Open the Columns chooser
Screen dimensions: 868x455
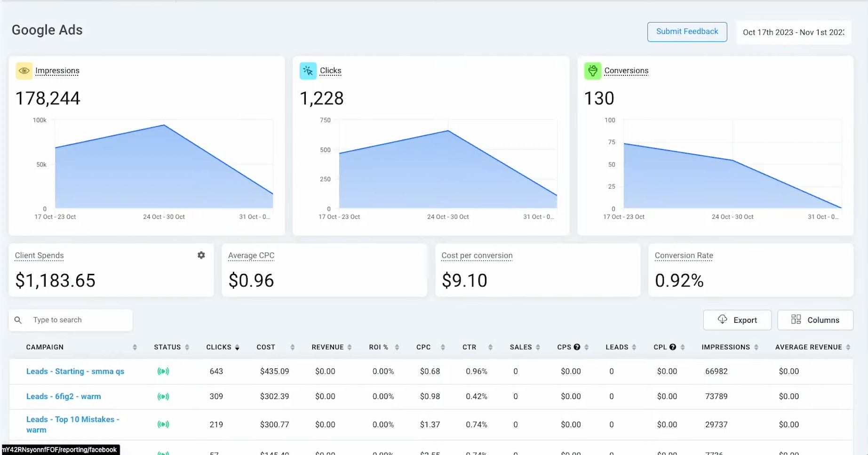tap(815, 320)
